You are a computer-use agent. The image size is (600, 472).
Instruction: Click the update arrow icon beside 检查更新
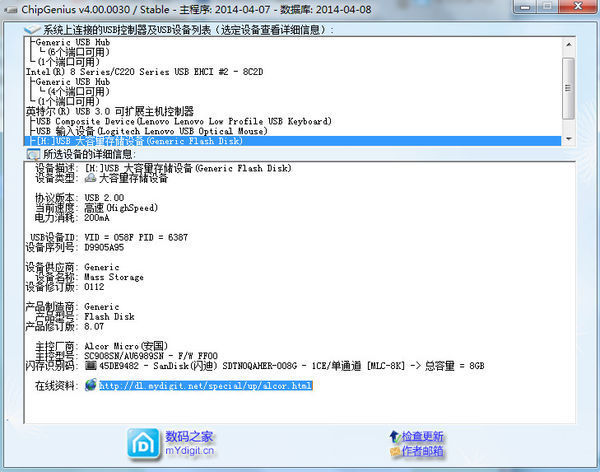[395, 436]
